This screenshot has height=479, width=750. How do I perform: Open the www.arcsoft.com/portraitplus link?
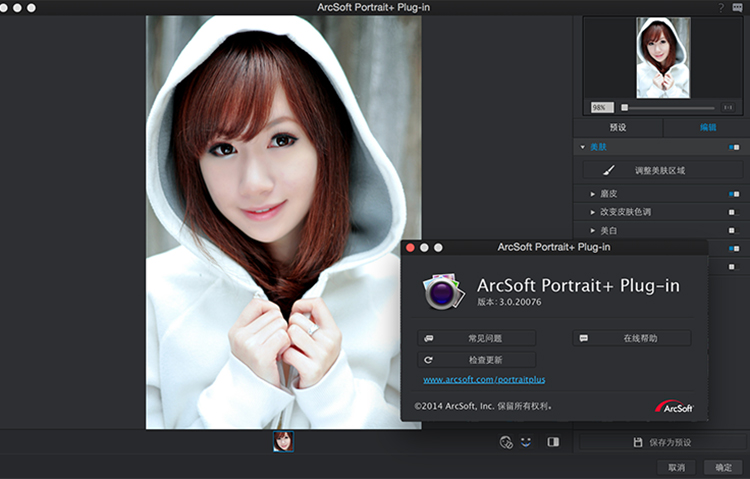pos(484,380)
